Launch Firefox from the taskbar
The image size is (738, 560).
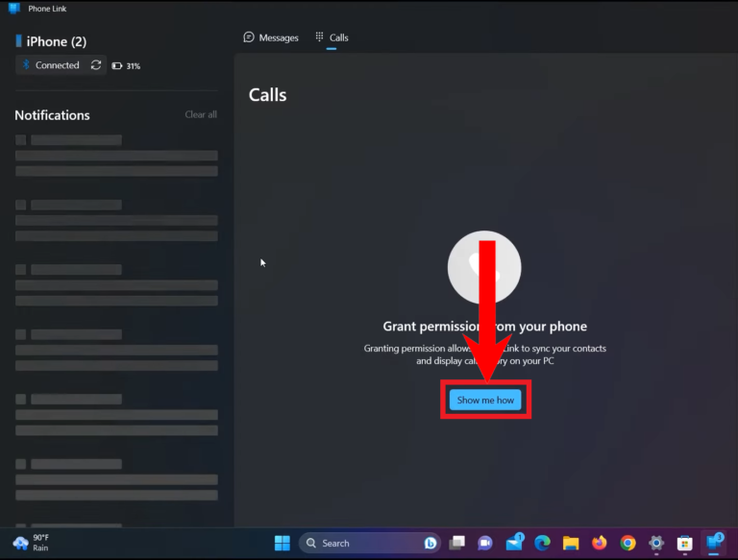(600, 543)
